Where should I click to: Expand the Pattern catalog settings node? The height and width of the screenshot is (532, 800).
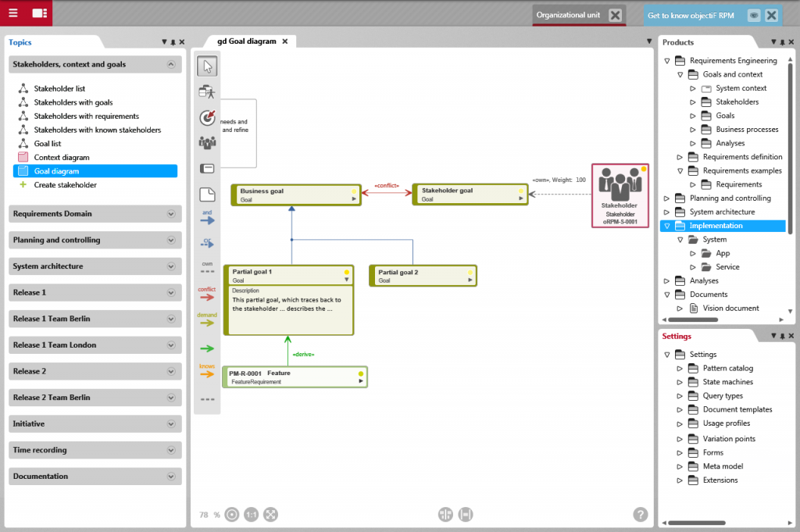coord(680,368)
